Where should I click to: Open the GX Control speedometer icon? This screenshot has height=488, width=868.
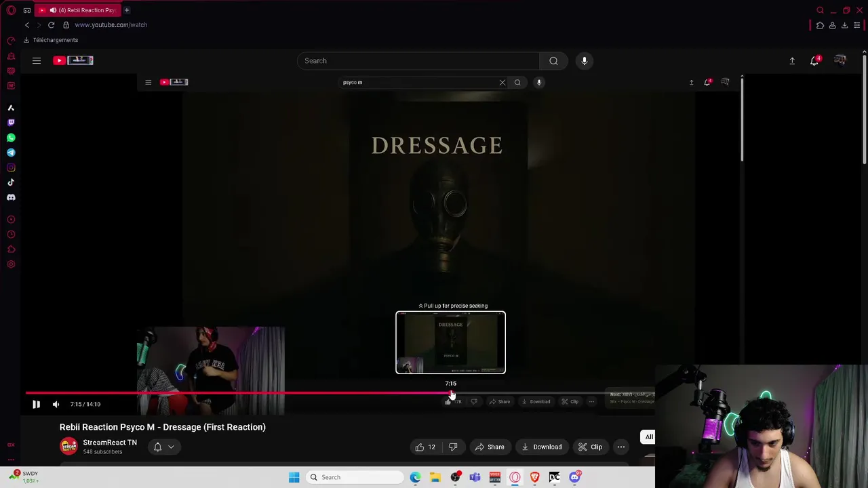11,41
